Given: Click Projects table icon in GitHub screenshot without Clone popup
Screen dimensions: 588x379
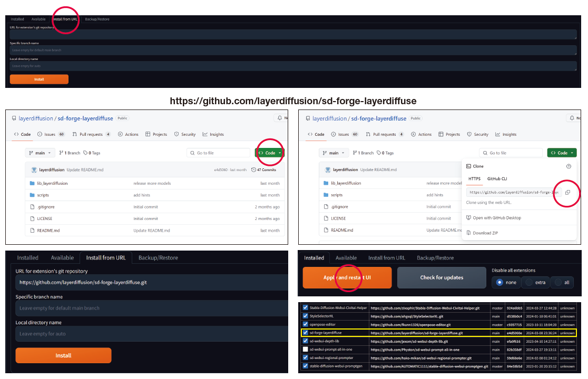Looking at the screenshot, I should coord(148,134).
